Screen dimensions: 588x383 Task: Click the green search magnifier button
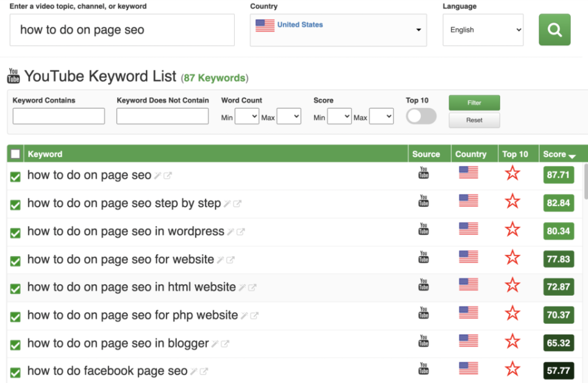(554, 30)
